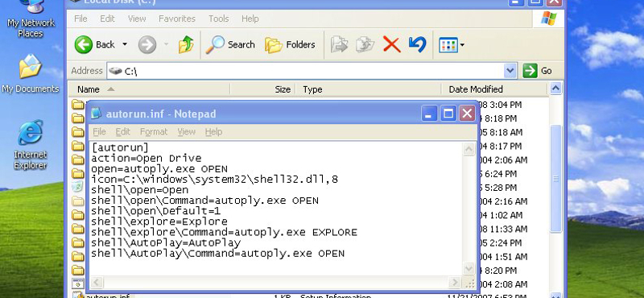This screenshot has height=298, width=644.
Task: Click the Back arrow icon in Explorer
Action: (x=84, y=44)
